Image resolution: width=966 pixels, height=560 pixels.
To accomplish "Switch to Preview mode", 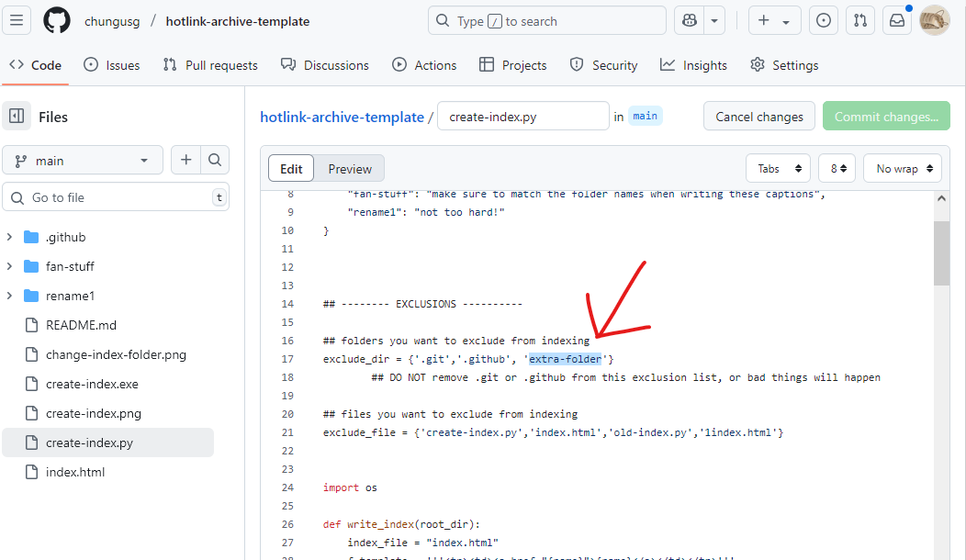I will tap(350, 169).
